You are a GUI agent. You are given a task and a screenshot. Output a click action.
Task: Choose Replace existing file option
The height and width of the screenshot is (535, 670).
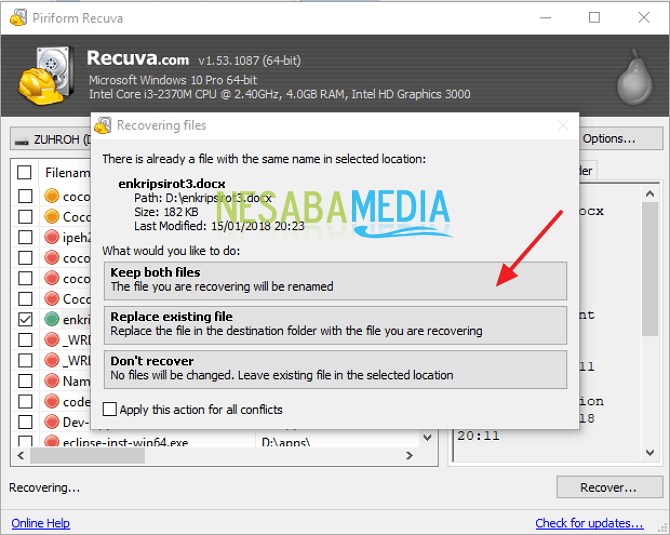click(x=335, y=325)
